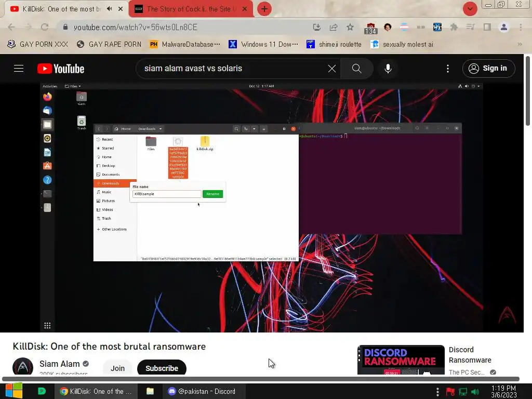Open the Siam Alam channel name link

click(59, 364)
